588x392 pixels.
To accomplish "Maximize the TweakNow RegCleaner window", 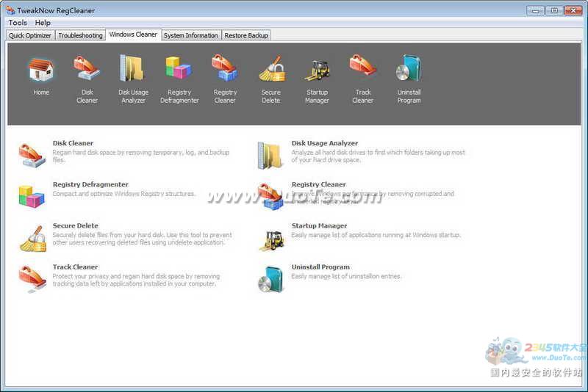I will [x=554, y=10].
